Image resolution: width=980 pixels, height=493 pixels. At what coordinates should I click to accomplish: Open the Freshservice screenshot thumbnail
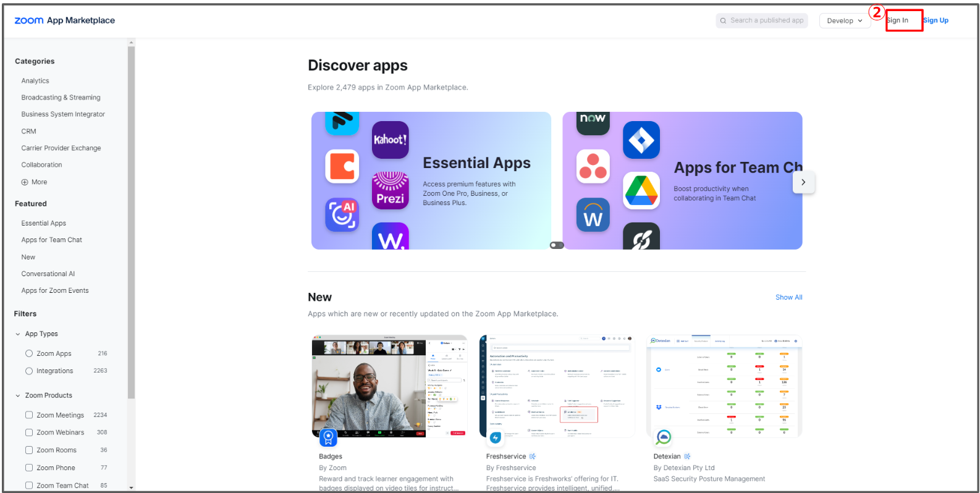click(x=557, y=387)
